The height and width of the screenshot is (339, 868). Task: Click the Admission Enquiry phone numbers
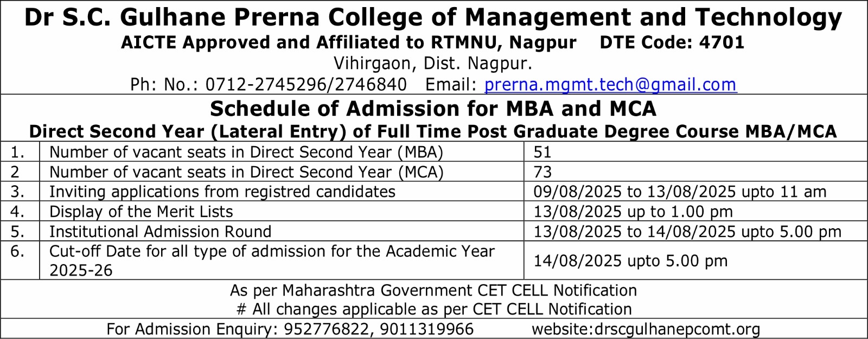pos(379,329)
